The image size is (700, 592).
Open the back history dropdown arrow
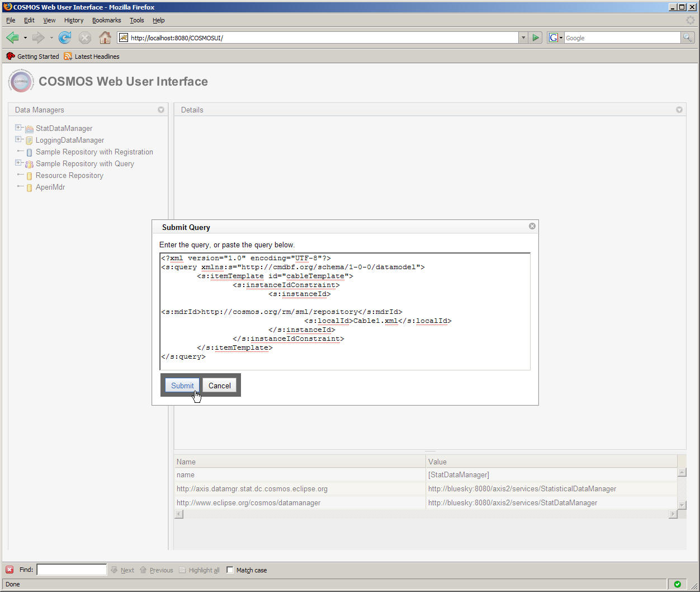tap(25, 38)
